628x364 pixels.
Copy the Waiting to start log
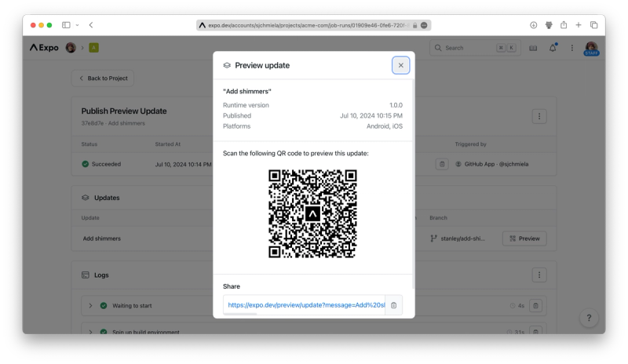pos(535,305)
